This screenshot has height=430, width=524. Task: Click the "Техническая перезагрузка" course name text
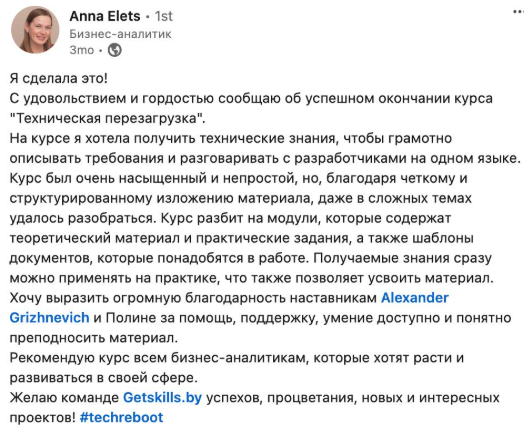coord(107,118)
